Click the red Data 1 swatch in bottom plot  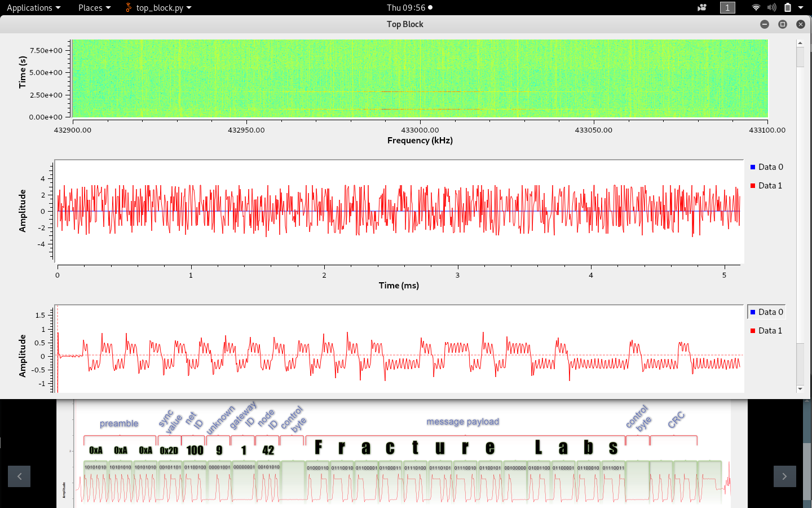(753, 331)
